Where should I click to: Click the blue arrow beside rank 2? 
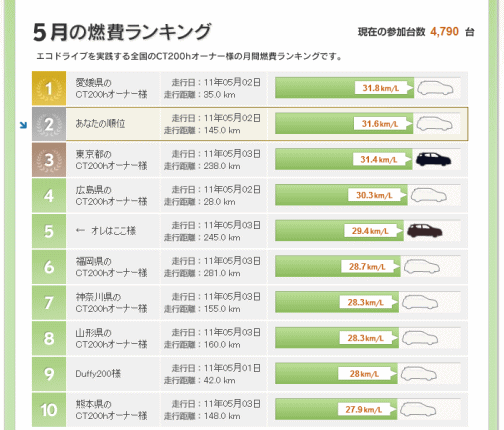(x=23, y=125)
